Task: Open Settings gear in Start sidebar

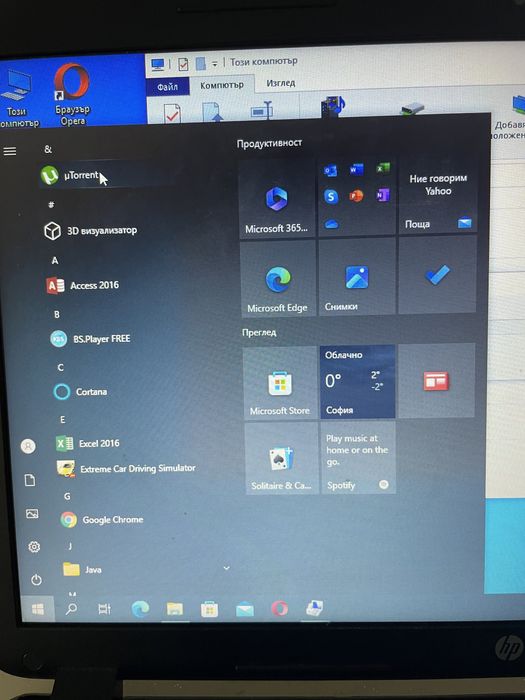Action: 34,547
